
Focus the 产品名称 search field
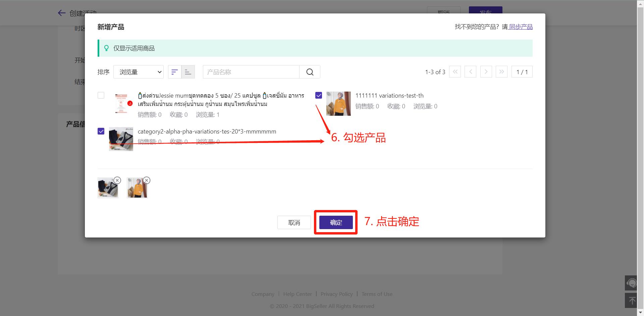click(x=251, y=72)
